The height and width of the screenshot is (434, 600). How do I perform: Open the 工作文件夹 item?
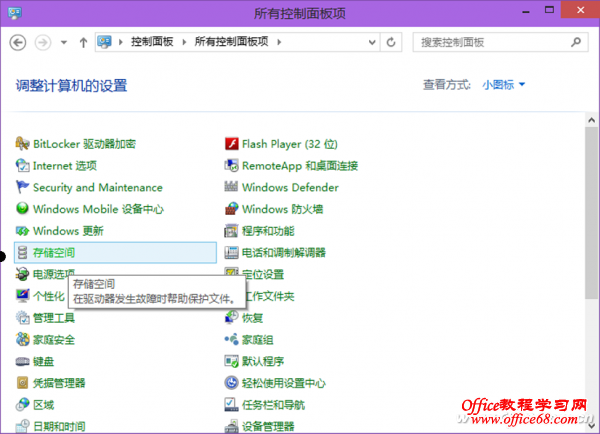[x=270, y=296]
